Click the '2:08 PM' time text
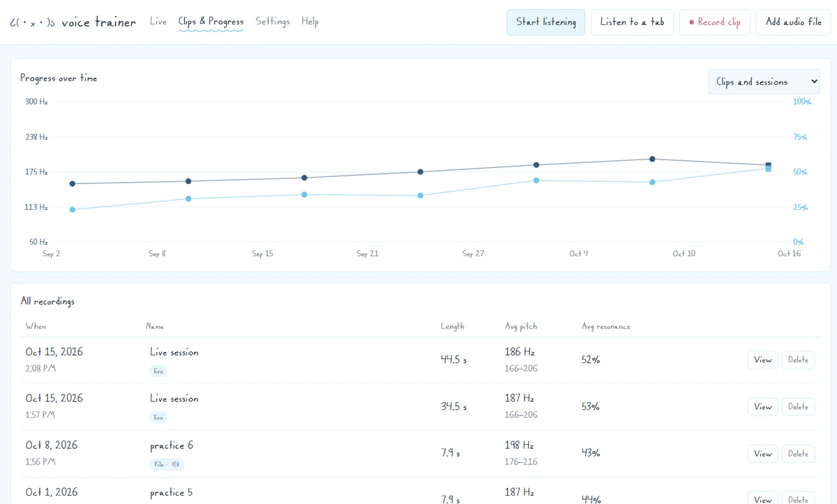This screenshot has width=837, height=504. pyautogui.click(x=40, y=368)
